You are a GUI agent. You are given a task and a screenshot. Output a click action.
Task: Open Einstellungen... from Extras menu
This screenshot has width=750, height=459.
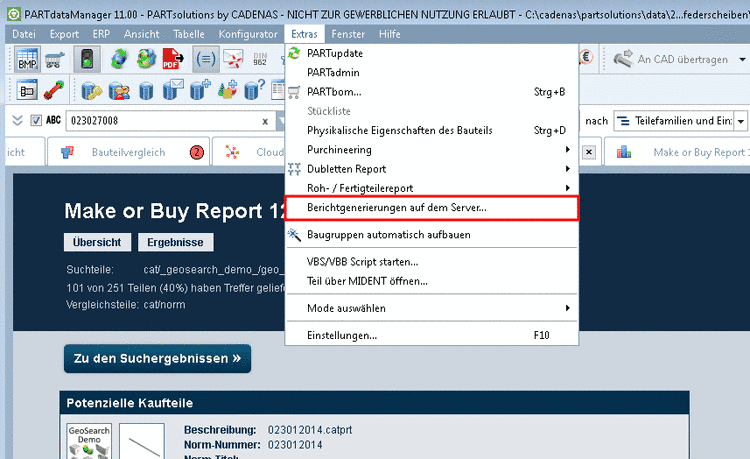[x=431, y=335]
